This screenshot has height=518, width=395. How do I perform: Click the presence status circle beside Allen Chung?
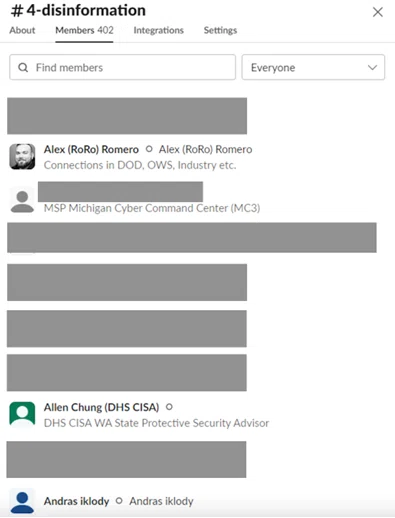coord(169,407)
